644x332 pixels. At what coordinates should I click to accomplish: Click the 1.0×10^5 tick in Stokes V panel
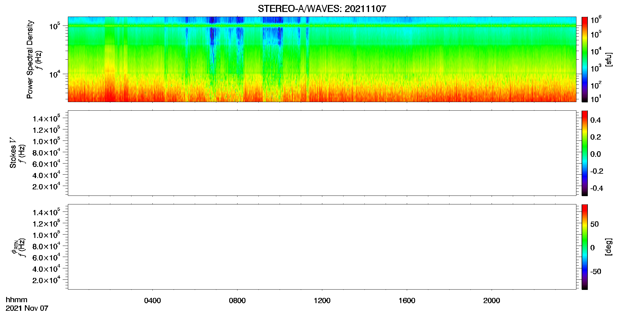tap(46, 141)
